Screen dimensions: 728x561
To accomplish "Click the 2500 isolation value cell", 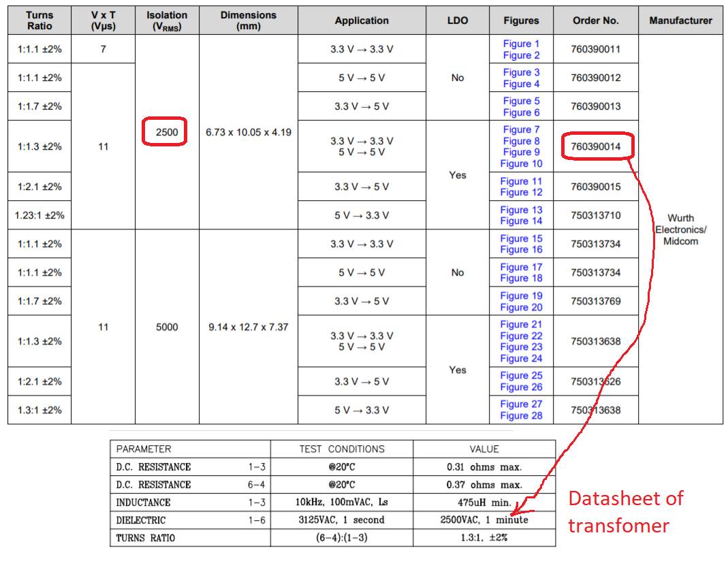I will pos(167,132).
